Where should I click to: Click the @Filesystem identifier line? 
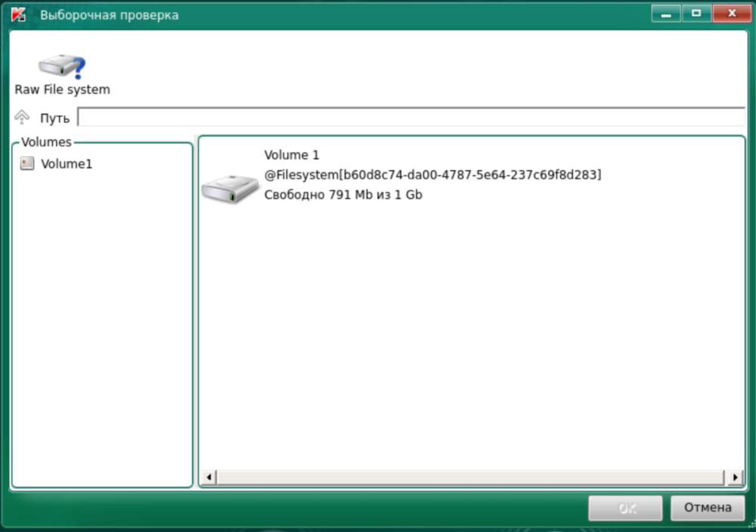432,175
